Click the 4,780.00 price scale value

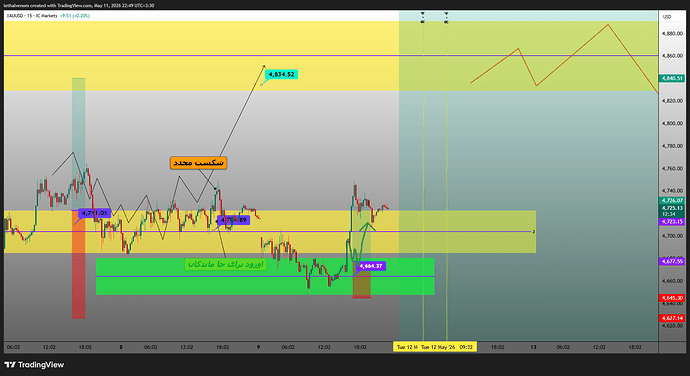(x=672, y=146)
